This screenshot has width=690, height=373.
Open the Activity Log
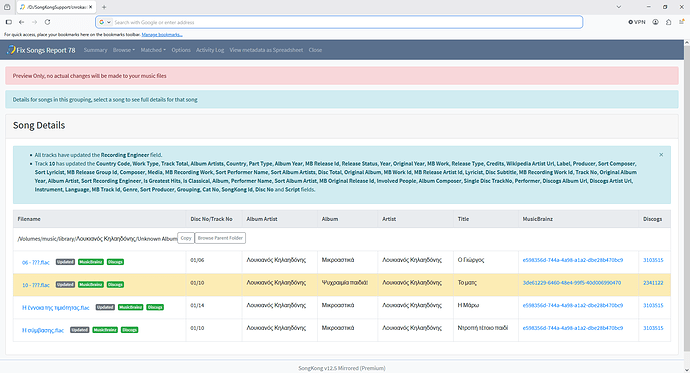pos(210,50)
